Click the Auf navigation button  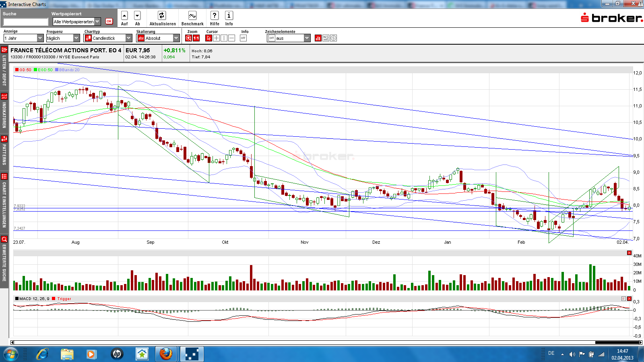point(124,16)
